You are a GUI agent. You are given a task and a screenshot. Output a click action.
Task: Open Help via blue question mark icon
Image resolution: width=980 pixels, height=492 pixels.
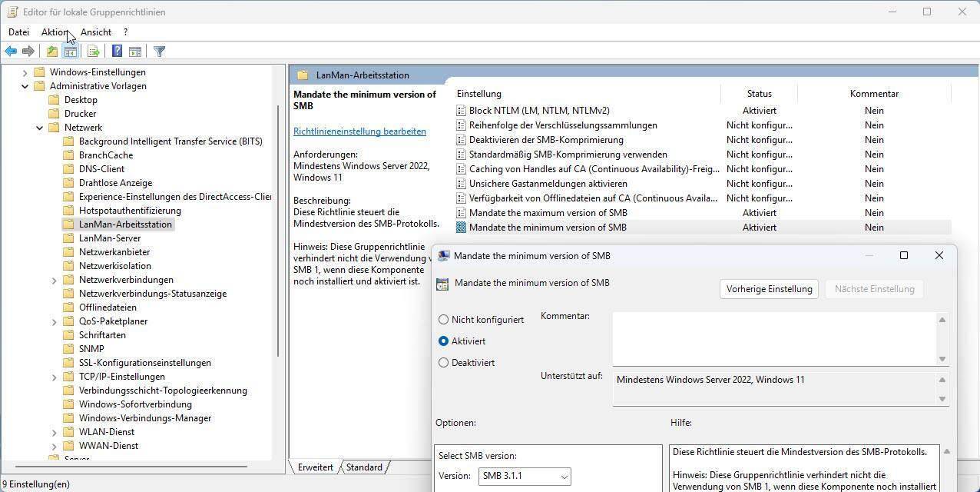point(117,52)
